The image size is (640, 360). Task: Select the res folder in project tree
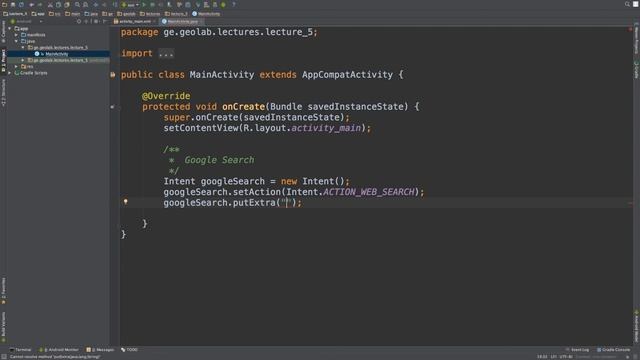click(27, 67)
